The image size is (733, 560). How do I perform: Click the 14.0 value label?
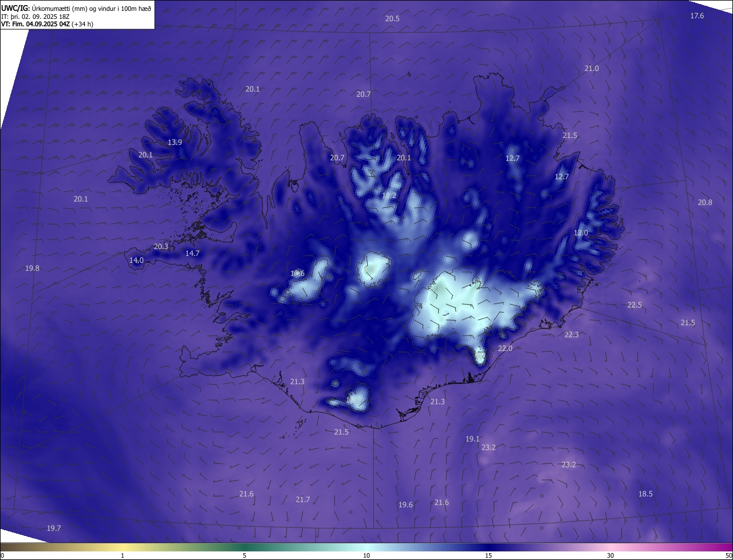pyautogui.click(x=136, y=261)
